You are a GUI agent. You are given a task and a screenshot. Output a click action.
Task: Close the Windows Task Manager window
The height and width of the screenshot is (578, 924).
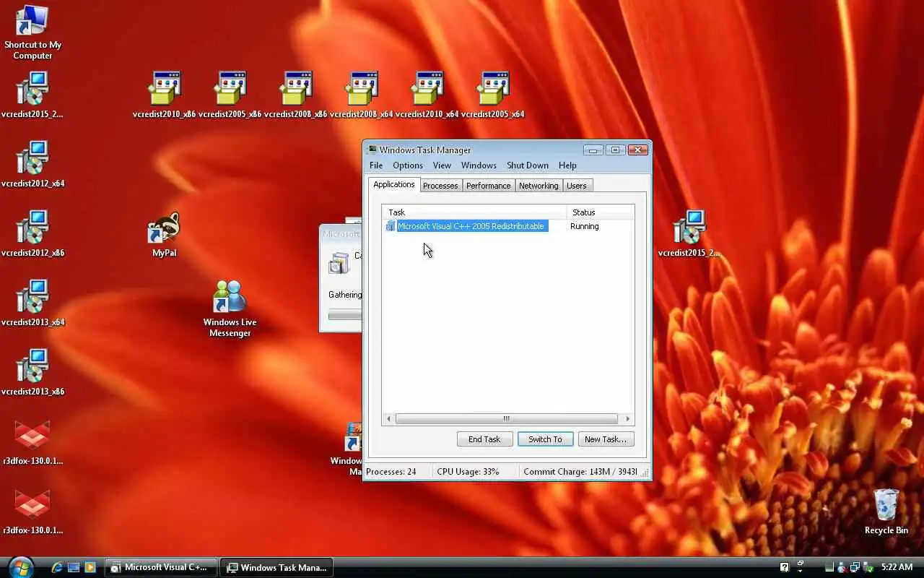pos(637,150)
